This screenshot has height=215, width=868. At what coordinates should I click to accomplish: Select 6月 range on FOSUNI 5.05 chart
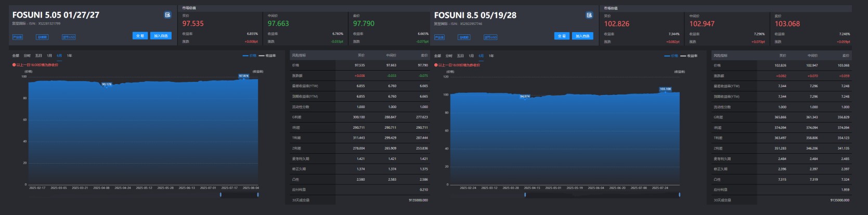click(x=59, y=56)
